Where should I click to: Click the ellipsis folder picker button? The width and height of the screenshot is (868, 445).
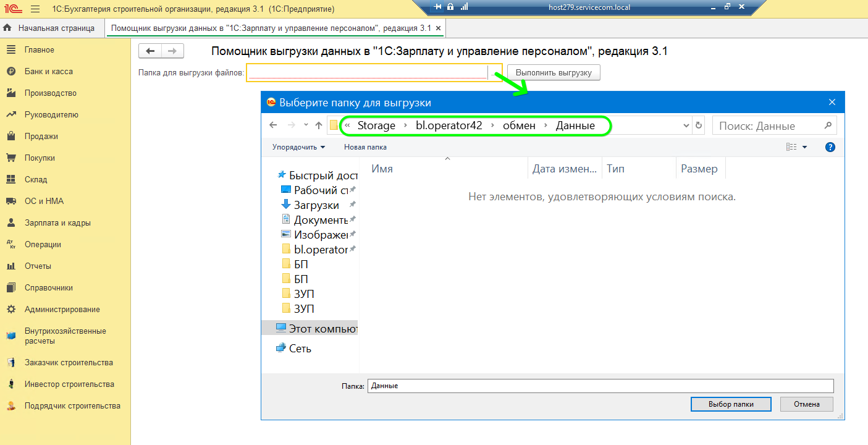click(495, 73)
